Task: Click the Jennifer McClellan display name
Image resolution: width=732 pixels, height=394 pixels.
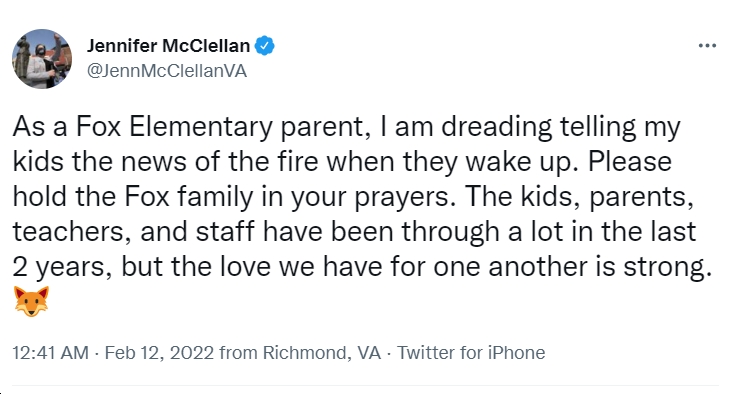Action: tap(168, 46)
